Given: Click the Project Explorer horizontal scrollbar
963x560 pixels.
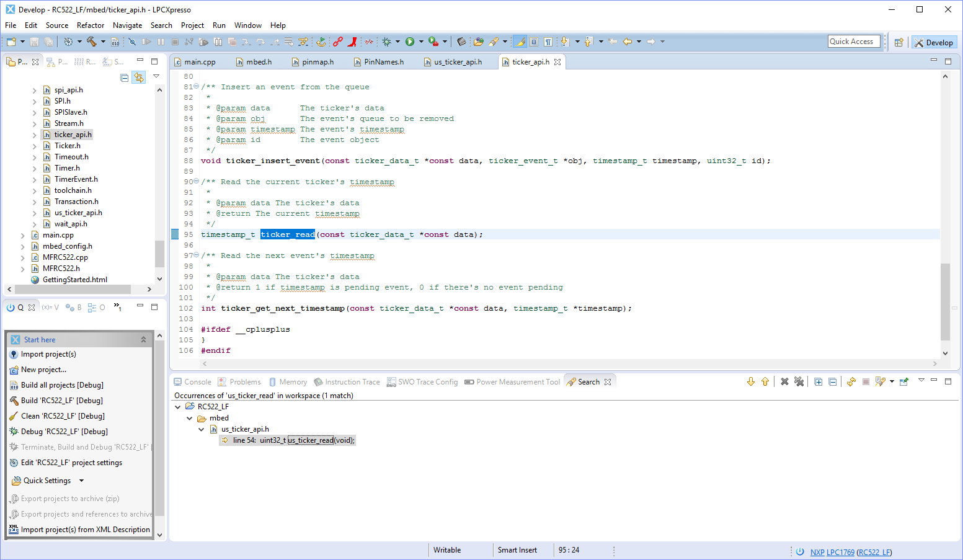Looking at the screenshot, I should coord(73,289).
